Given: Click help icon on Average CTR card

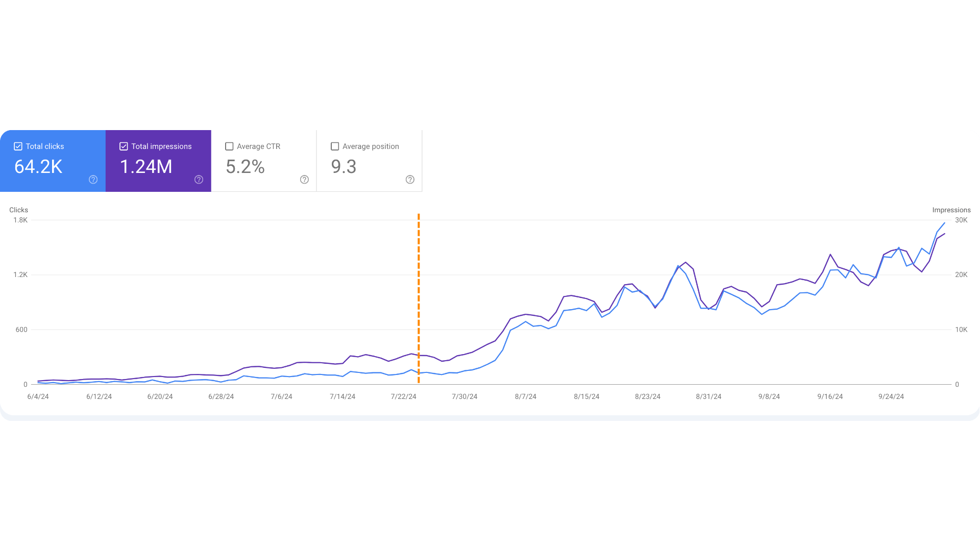Looking at the screenshot, I should (304, 180).
